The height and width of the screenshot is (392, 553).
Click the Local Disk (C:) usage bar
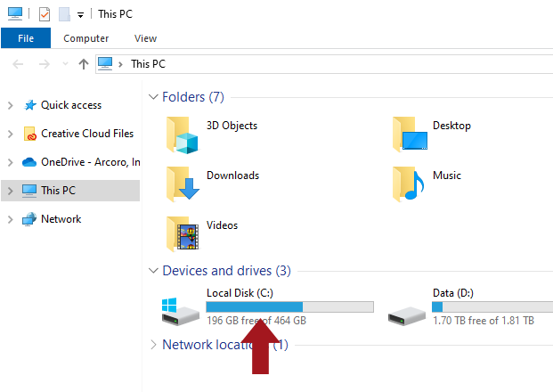pos(289,306)
